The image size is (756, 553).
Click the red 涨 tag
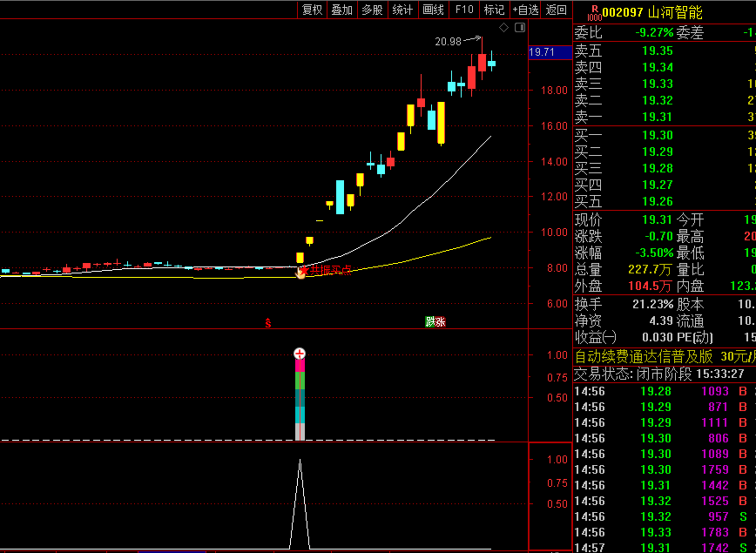(x=440, y=322)
